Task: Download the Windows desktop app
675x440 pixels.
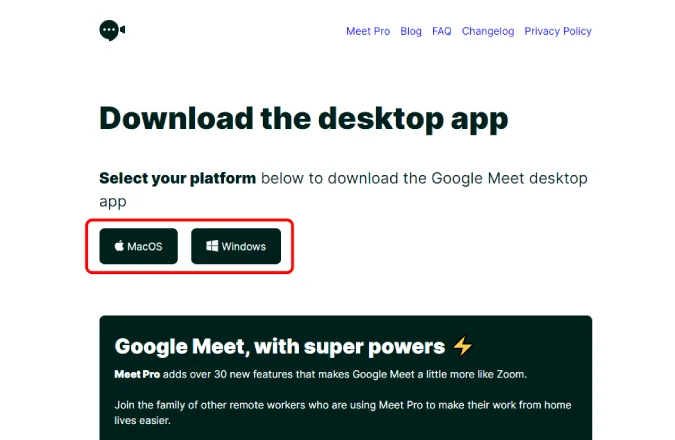Action: [x=236, y=246]
